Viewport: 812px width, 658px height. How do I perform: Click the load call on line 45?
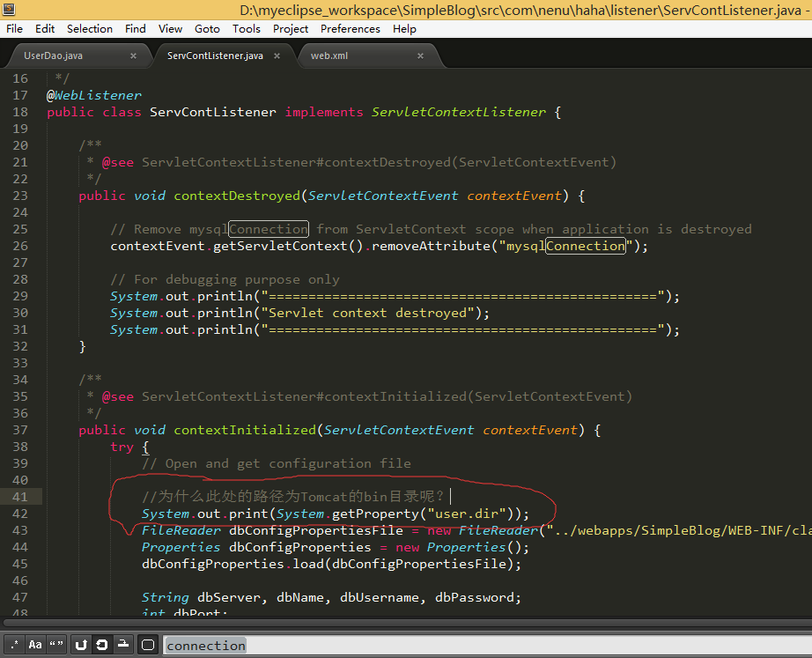pyautogui.click(x=308, y=564)
